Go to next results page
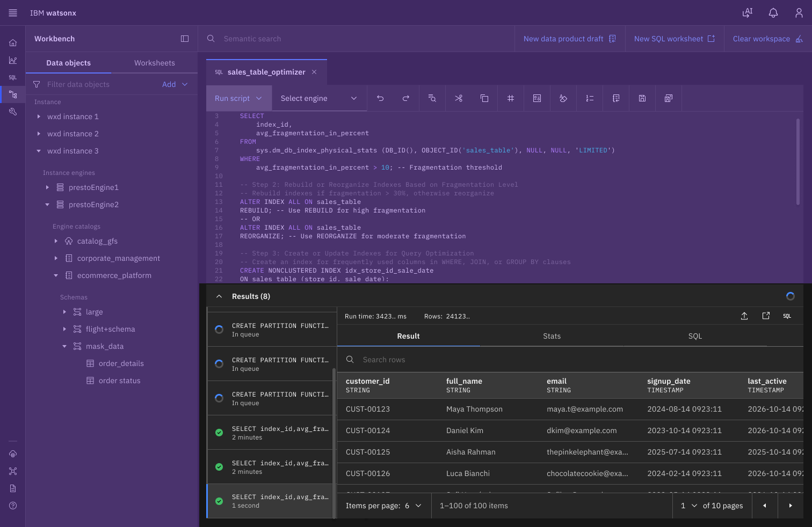The height and width of the screenshot is (527, 812). (x=791, y=506)
